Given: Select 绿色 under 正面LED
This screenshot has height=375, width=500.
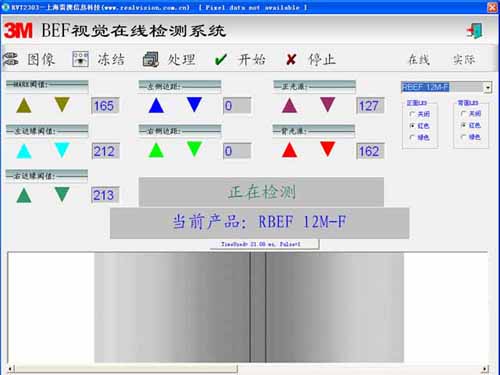Looking at the screenshot, I should pos(419,137).
